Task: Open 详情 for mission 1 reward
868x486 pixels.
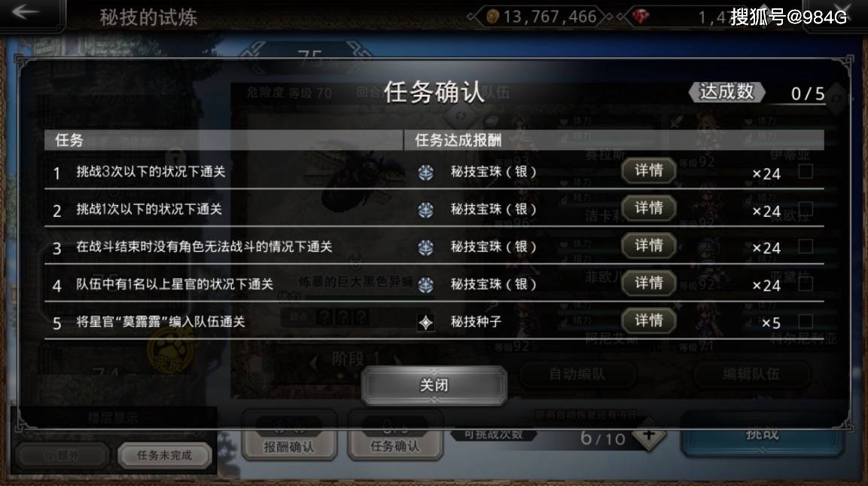Action: pos(649,170)
